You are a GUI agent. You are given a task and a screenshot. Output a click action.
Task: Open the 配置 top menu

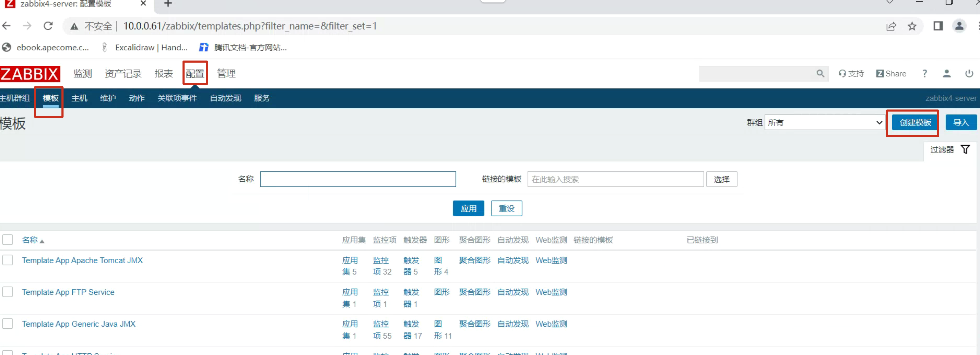pos(195,73)
